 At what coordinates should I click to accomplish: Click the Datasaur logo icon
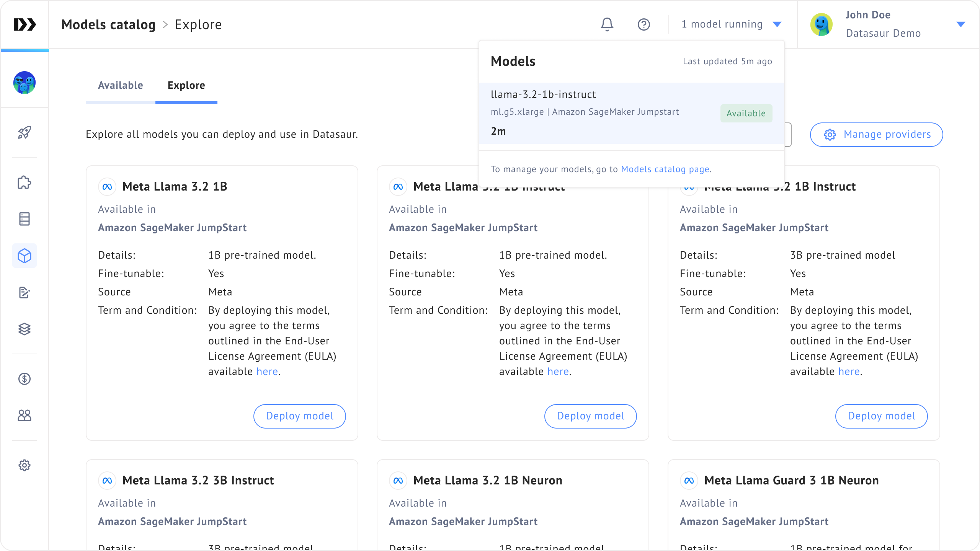pos(24,24)
